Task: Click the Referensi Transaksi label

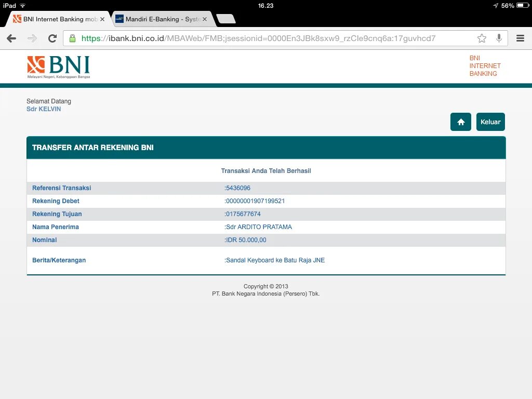Action: [x=61, y=188]
